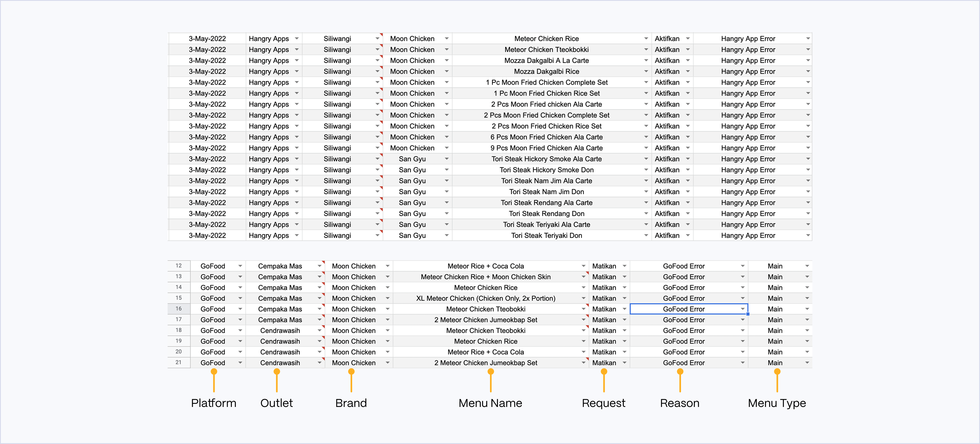Select Hangry Apps cell on Tori Steak Teriyaki Don row
This screenshot has width=980, height=444.
[x=274, y=236]
